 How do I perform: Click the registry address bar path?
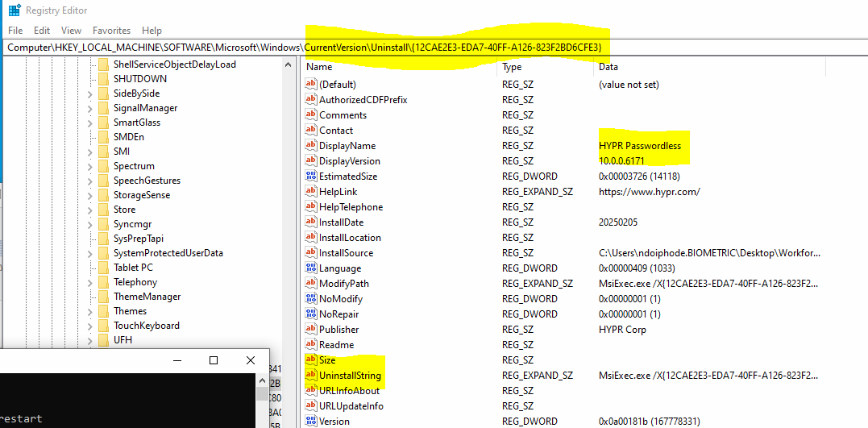click(x=434, y=48)
